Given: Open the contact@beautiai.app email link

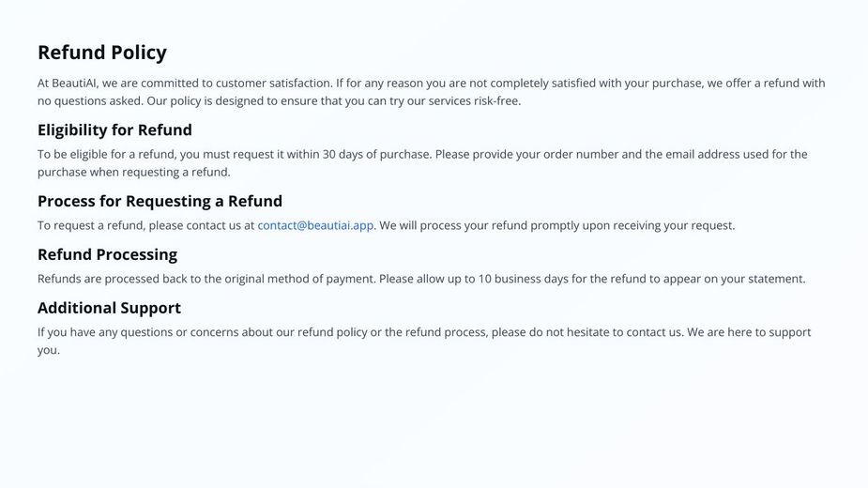Looking at the screenshot, I should coord(315,225).
